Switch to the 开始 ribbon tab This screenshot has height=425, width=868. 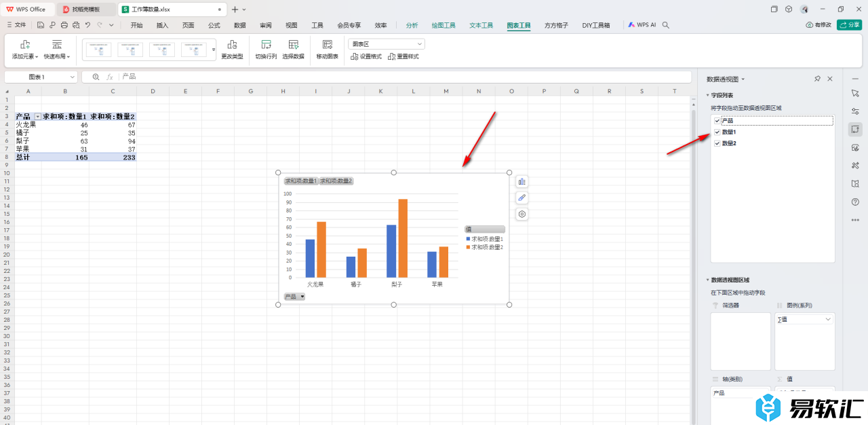(136, 25)
